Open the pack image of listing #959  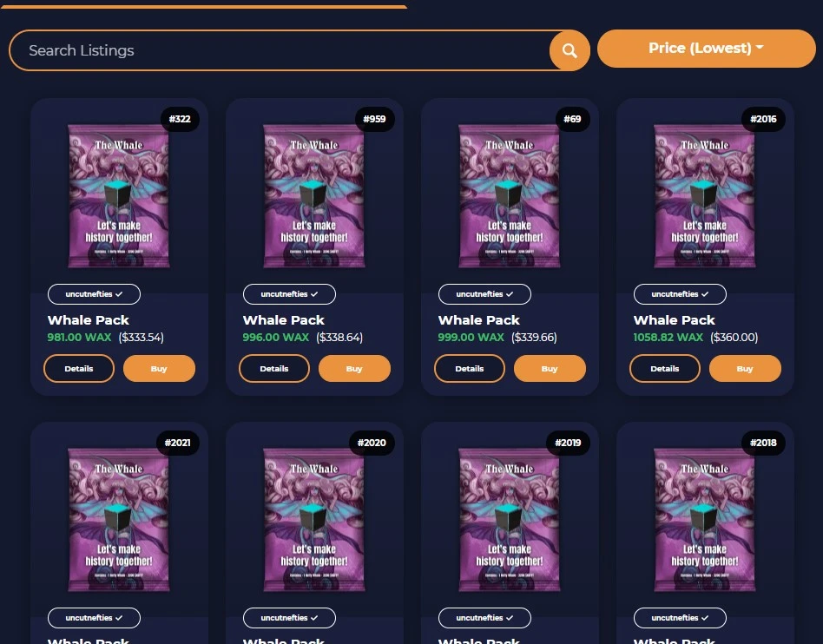(x=314, y=196)
